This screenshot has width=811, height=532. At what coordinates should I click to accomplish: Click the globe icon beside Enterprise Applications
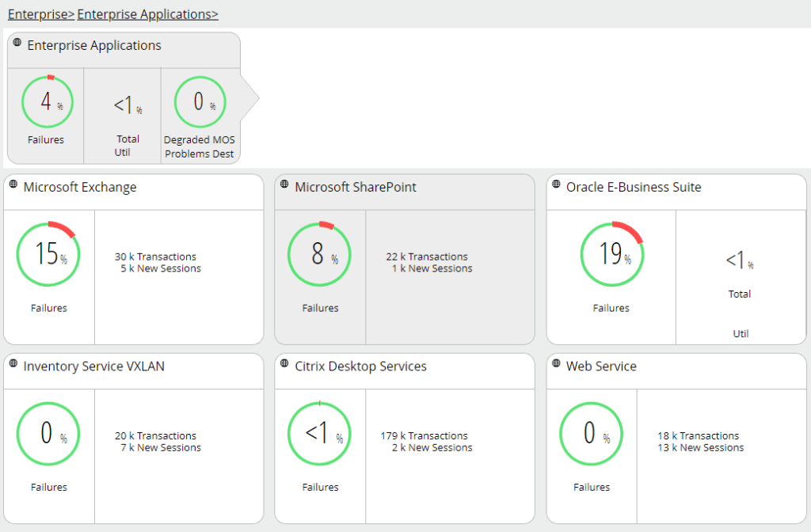[17, 42]
